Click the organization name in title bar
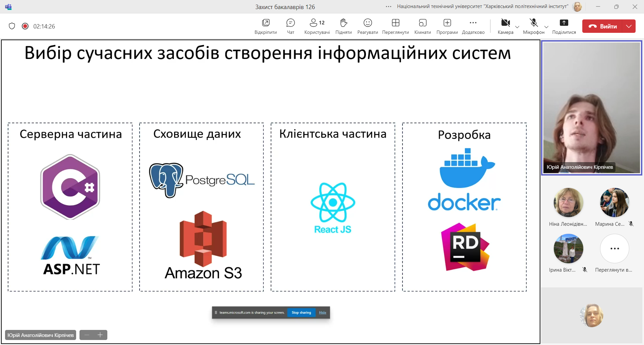This screenshot has height=345, width=644. tap(483, 6)
